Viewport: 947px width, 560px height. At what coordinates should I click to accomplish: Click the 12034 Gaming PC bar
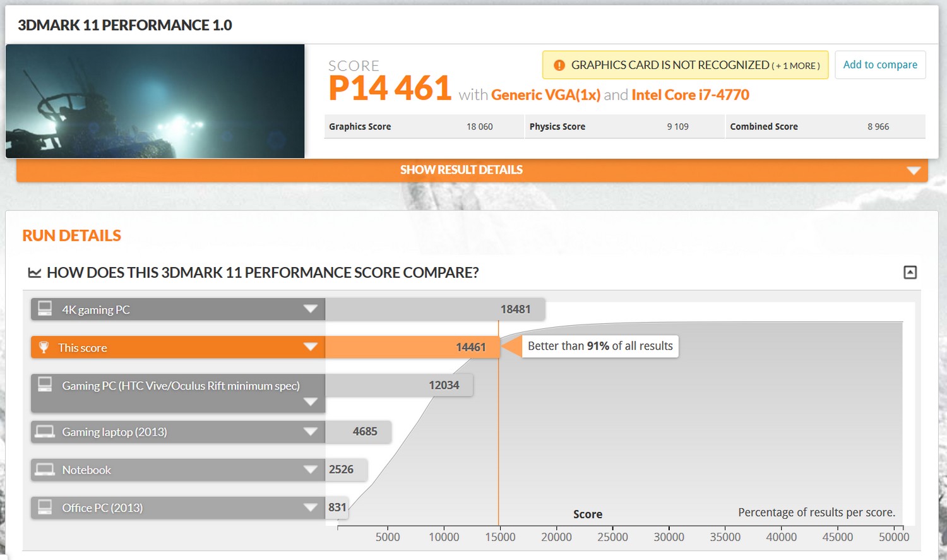pos(399,385)
